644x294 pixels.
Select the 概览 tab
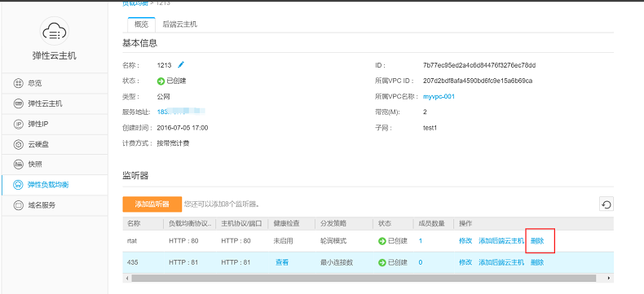pos(141,24)
